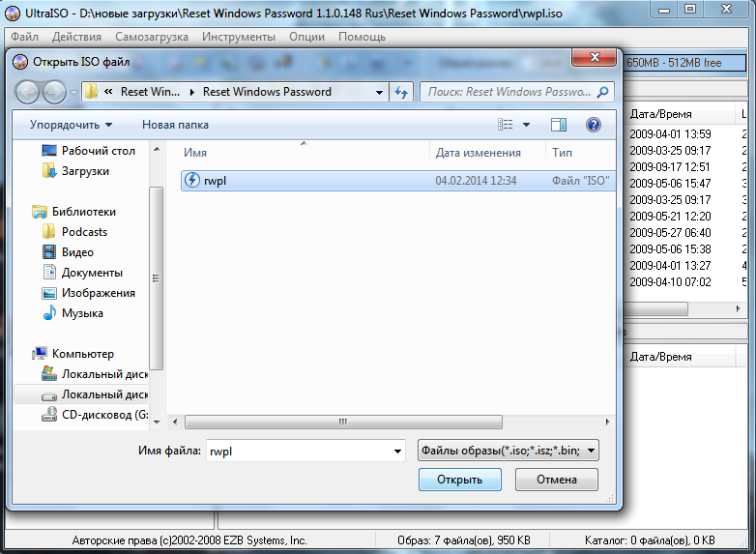
Task: Open the Имя файла dropdown arrow
Action: click(x=397, y=452)
